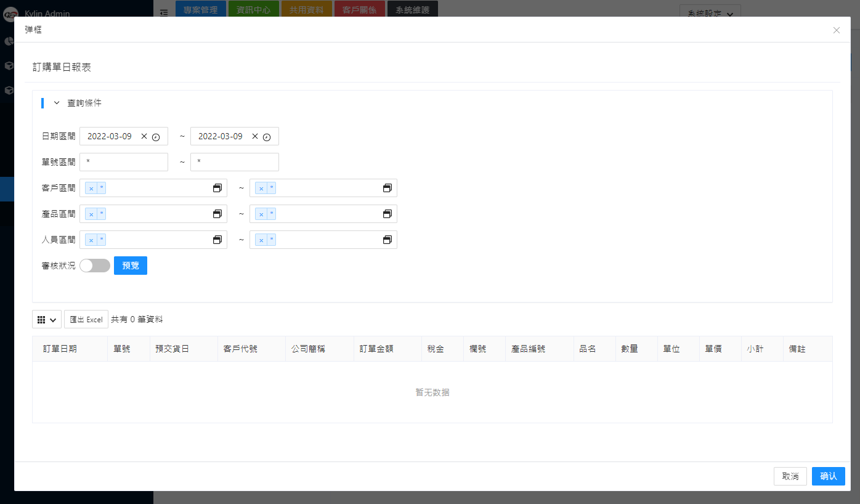
Task: Click the 取消 button
Action: (x=790, y=476)
